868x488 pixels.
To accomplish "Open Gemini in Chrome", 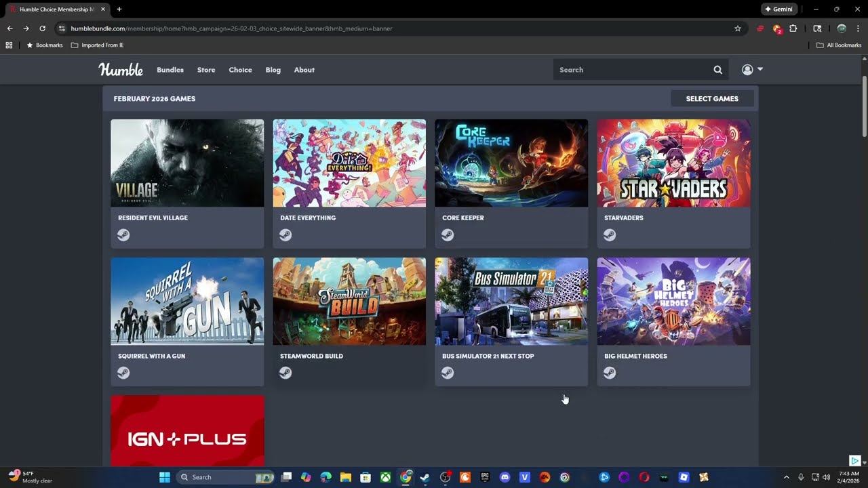I will 778,9.
